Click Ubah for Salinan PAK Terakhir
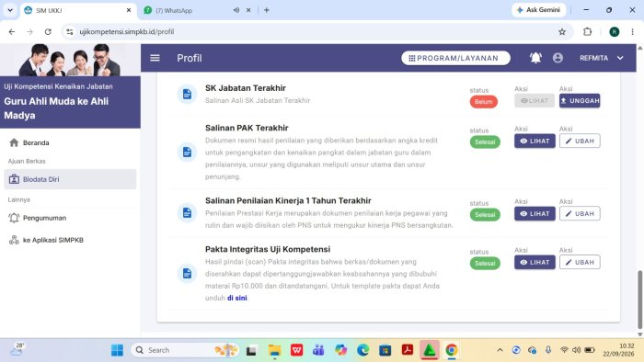644x362 pixels. 580,141
